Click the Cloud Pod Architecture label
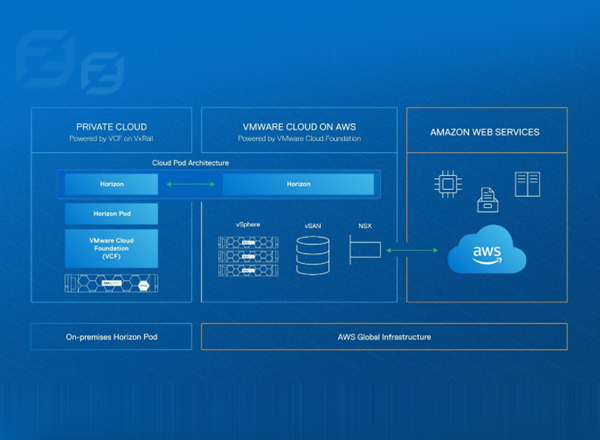Image resolution: width=600 pixels, height=440 pixels. click(x=190, y=163)
